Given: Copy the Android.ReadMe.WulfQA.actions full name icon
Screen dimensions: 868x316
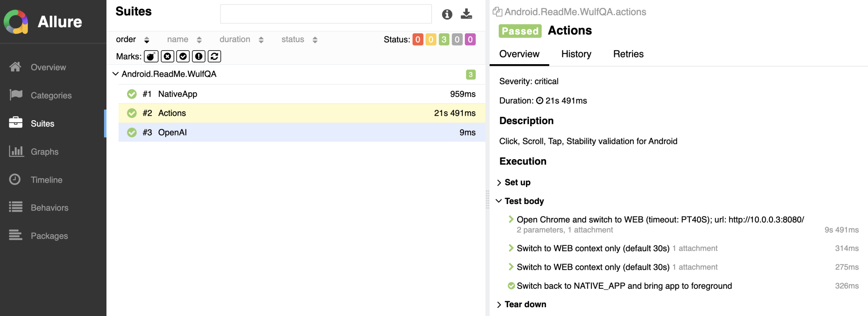Looking at the screenshot, I should (497, 12).
